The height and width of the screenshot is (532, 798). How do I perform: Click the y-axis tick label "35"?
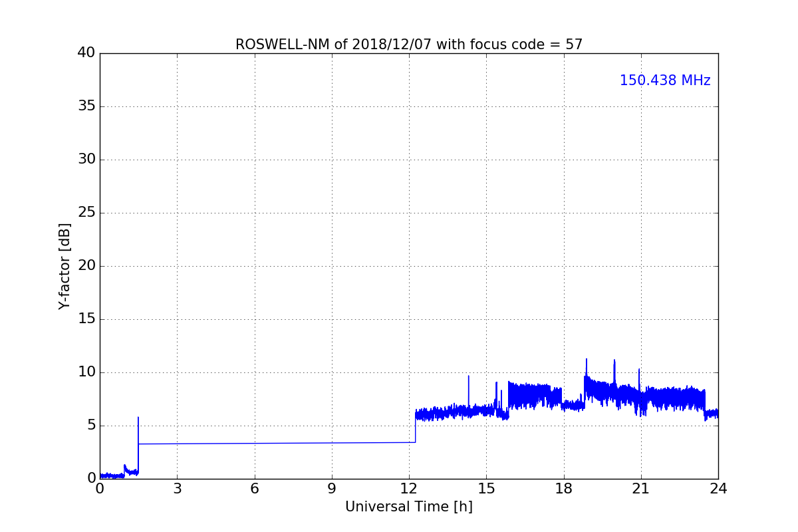[86, 106]
